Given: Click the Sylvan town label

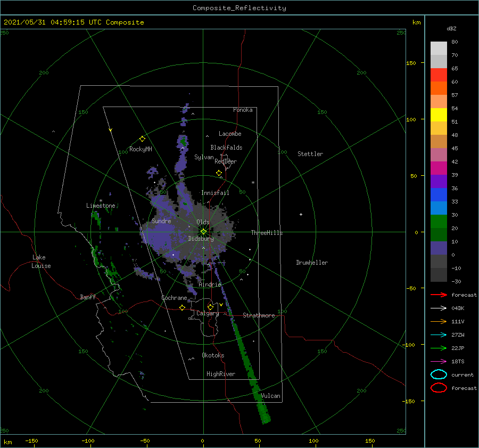Looking at the screenshot, I should pyautogui.click(x=204, y=157).
